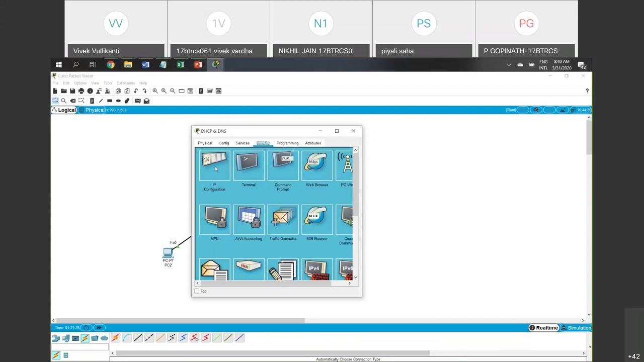Viewport: 644px width, 362px height.
Task: Open the Web Browser app
Action: pyautogui.click(x=317, y=166)
